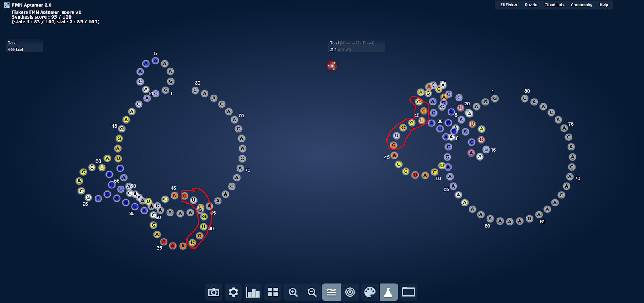
Task: Click the Eterna logo beside puzzle title
Action: click(7, 5)
